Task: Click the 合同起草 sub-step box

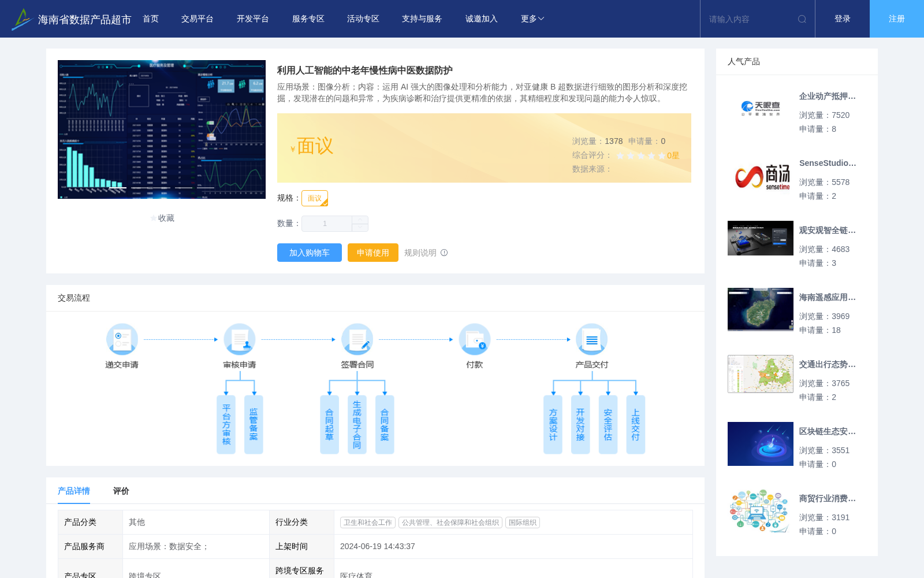Action: 329,425
